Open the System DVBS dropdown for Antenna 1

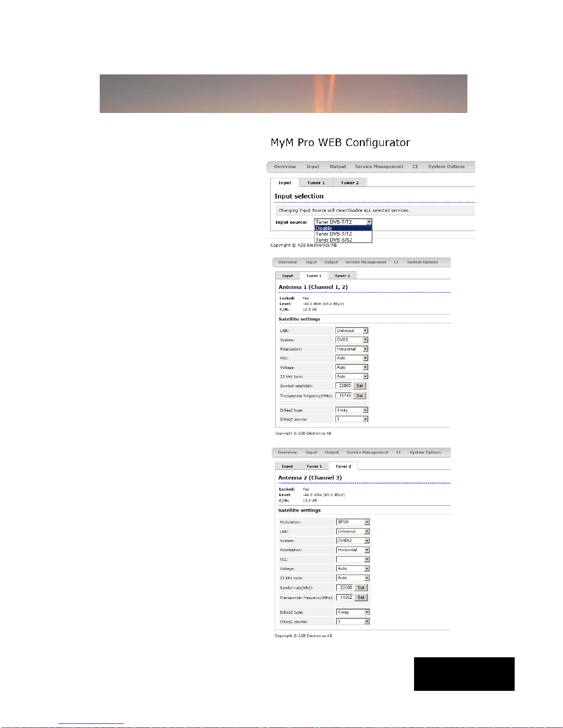tap(352, 340)
